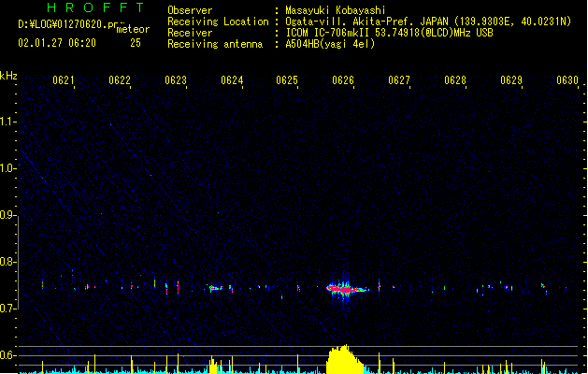Click the meteor count label

(133, 29)
